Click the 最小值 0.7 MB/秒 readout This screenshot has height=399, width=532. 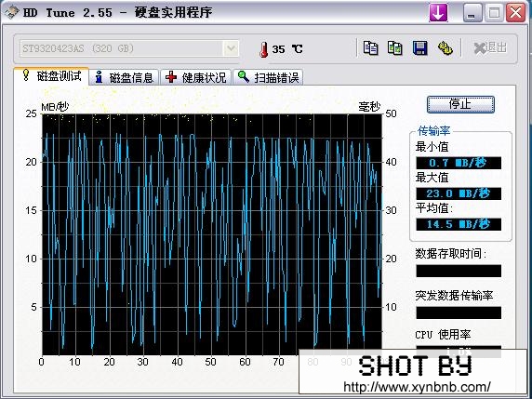coord(459,163)
